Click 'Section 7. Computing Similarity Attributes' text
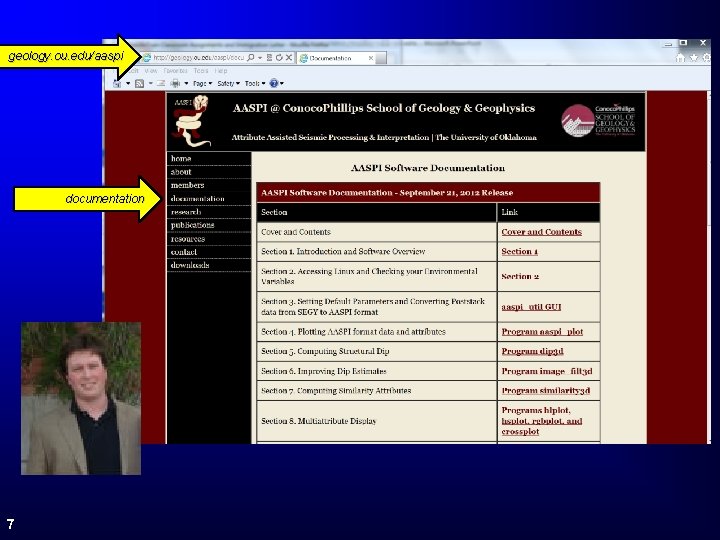 click(336, 391)
